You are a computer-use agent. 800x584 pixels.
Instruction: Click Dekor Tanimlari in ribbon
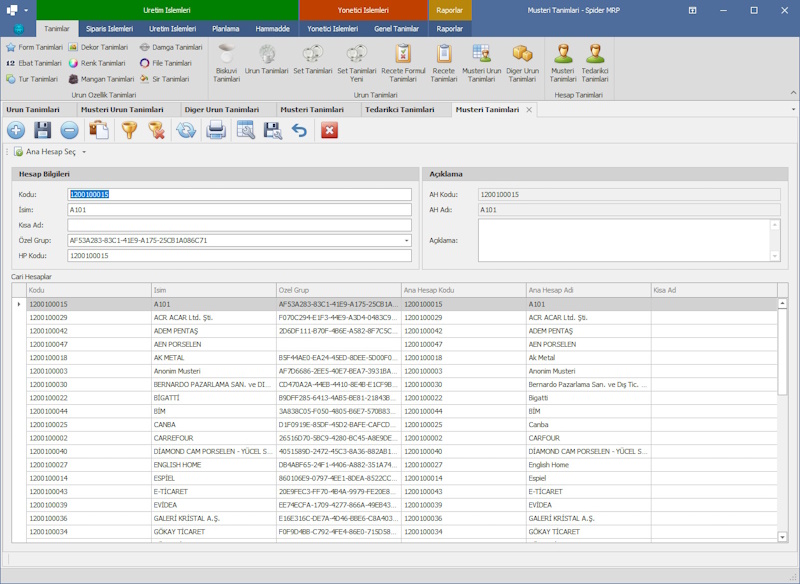[98, 47]
